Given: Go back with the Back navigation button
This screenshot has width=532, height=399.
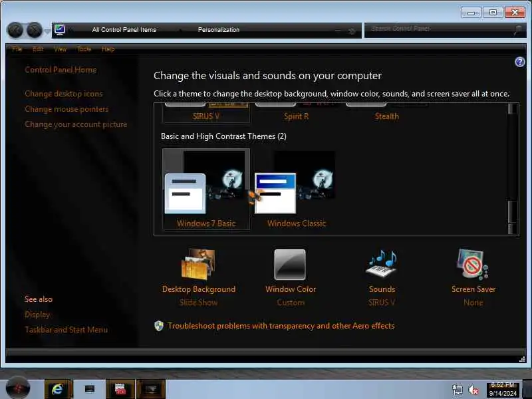Looking at the screenshot, I should tap(15, 31).
